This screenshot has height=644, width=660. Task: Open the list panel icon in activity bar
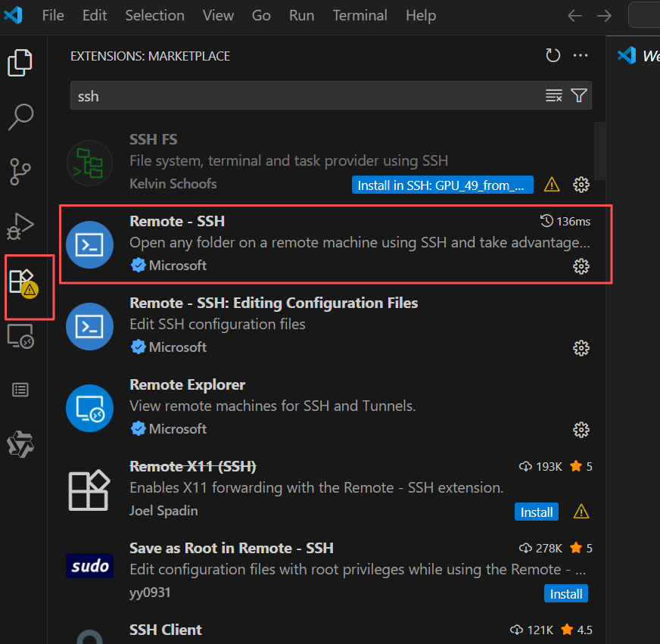click(x=20, y=390)
